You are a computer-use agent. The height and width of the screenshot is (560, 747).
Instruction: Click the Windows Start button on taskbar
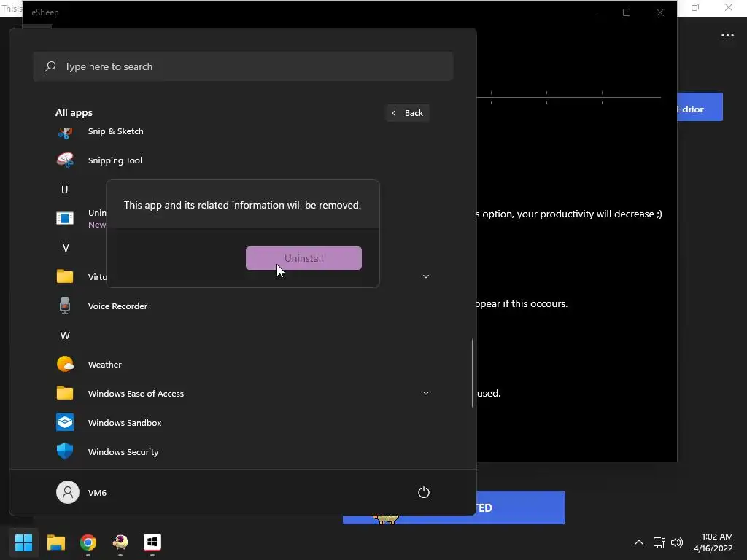point(23,542)
